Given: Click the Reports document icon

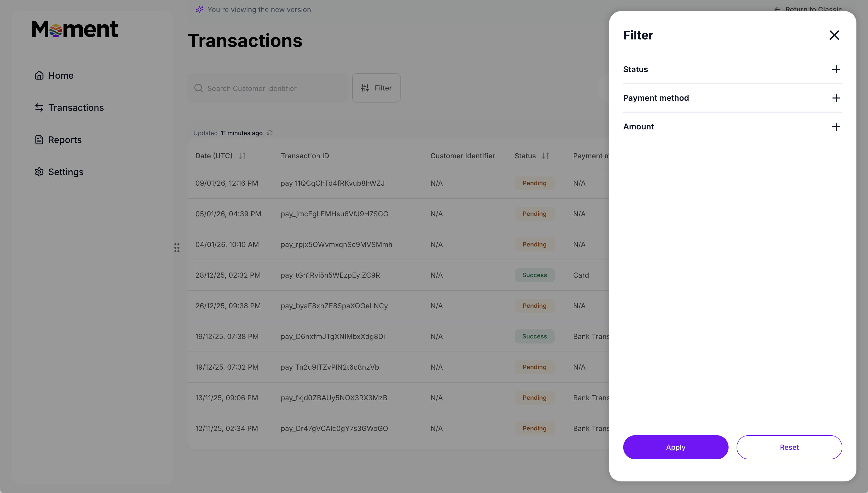Looking at the screenshot, I should pos(39,140).
